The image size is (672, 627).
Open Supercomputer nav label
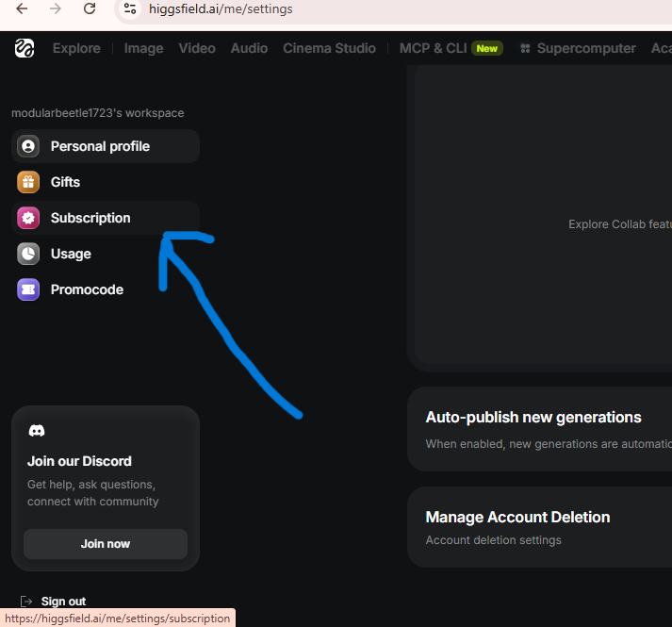pos(586,48)
